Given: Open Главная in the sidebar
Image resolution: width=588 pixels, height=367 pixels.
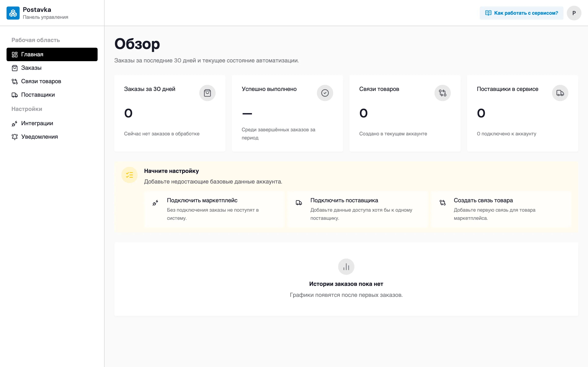Looking at the screenshot, I should pos(52,54).
